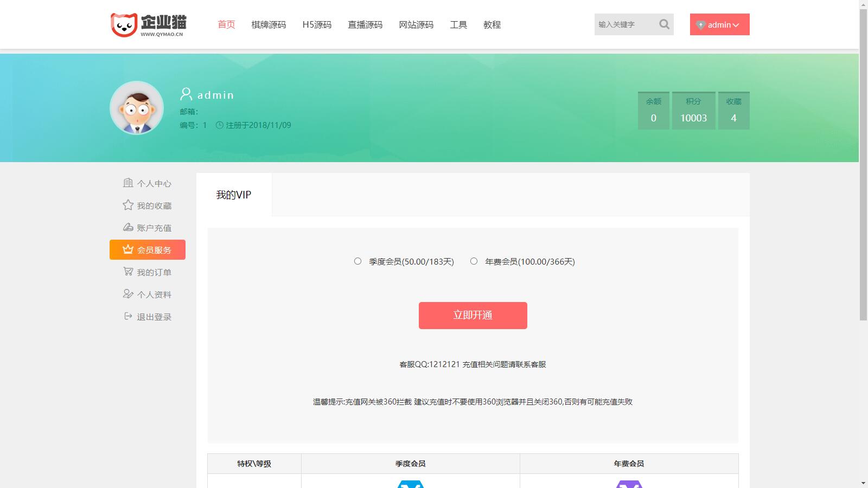Focus the 输入关键字 search field
Viewport: 868px width, 488px height.
[x=624, y=24]
